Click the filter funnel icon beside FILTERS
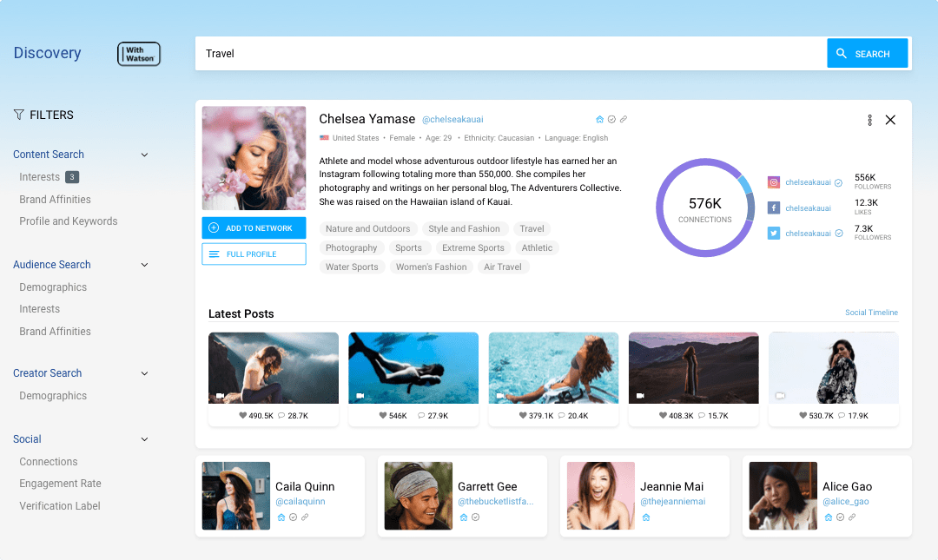 [18, 115]
